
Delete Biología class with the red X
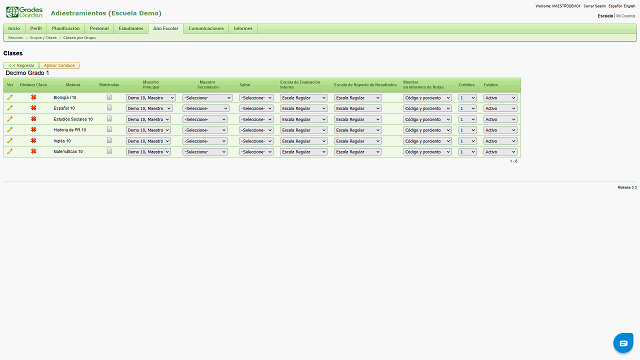point(33,97)
